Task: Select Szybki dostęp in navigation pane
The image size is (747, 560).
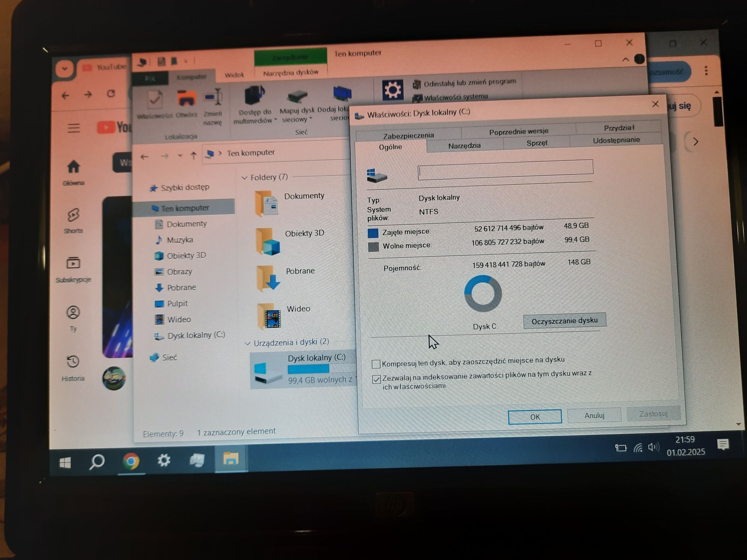Action: [x=179, y=187]
